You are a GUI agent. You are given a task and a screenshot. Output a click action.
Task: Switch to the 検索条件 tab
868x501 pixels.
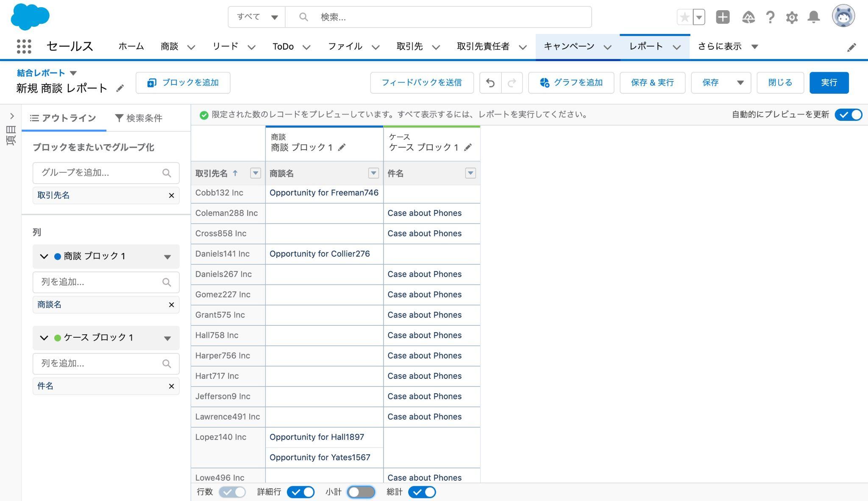[139, 118]
